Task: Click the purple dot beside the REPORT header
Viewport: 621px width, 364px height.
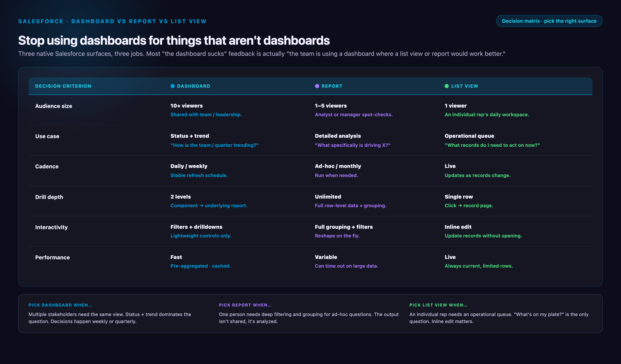Action: pyautogui.click(x=317, y=86)
